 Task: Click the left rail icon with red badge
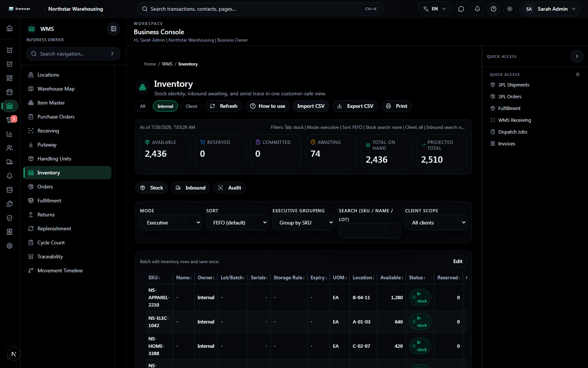10,120
